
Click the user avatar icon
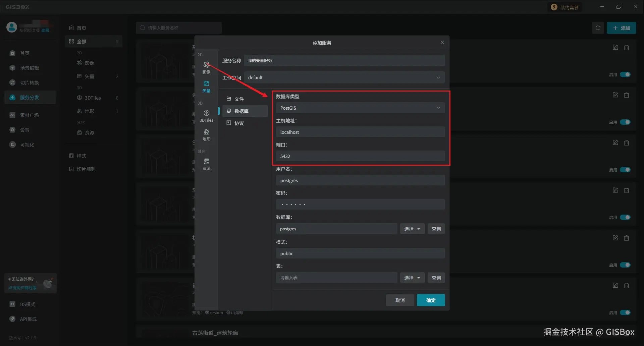(12, 27)
